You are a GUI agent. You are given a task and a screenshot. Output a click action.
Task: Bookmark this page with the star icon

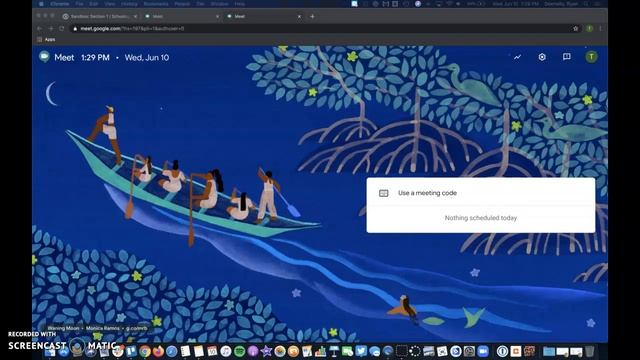(x=576, y=29)
